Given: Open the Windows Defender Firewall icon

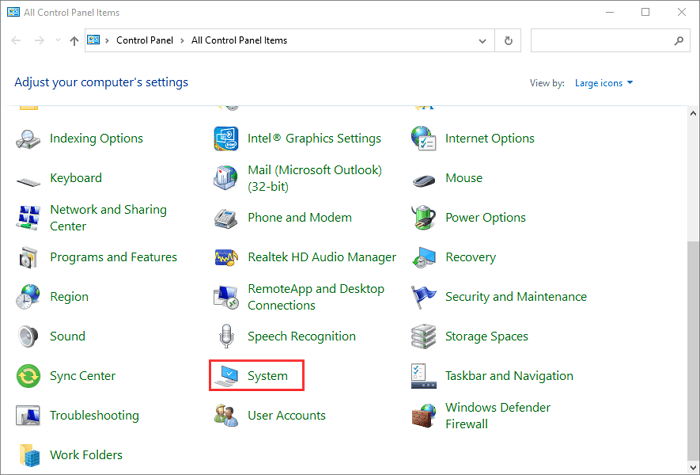Looking at the screenshot, I should pyautogui.click(x=424, y=415).
